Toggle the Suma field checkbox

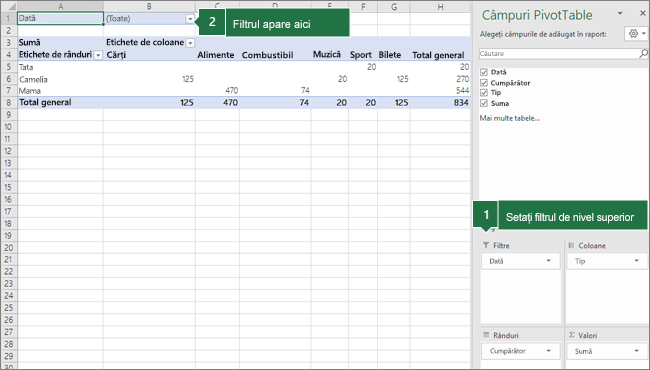tap(484, 103)
